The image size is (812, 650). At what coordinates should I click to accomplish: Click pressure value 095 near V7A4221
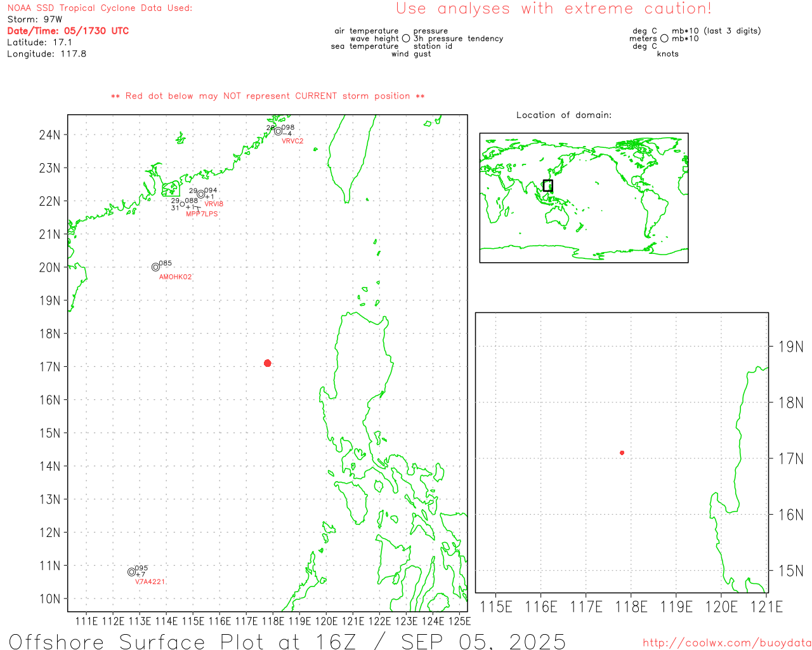[141, 568]
